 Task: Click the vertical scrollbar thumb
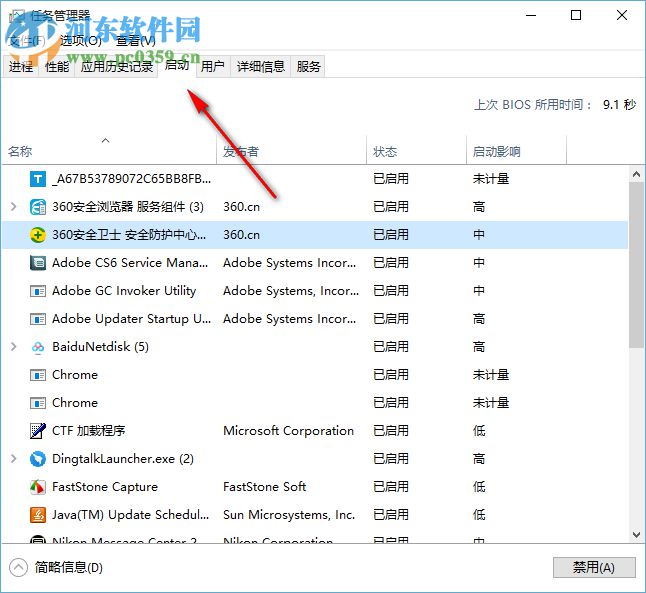637,265
